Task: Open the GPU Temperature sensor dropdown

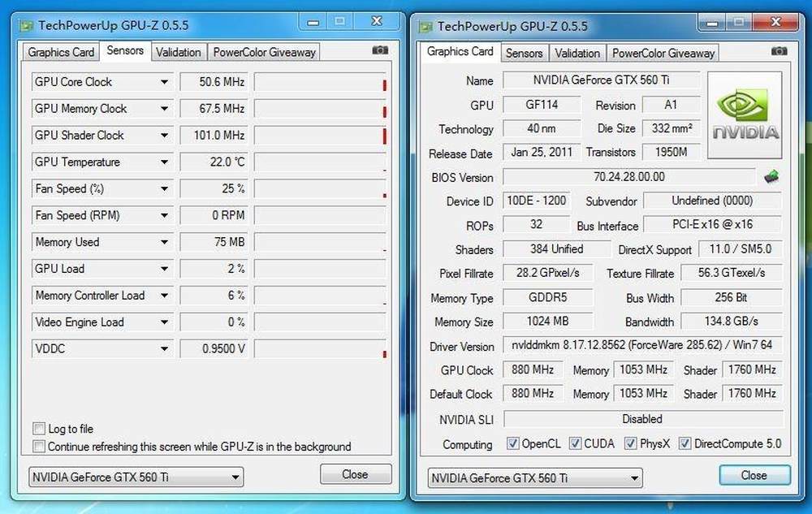Action: tap(164, 162)
